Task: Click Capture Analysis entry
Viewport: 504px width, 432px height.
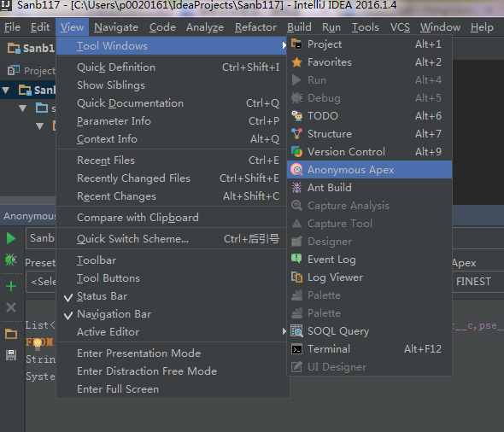Action: click(369, 206)
